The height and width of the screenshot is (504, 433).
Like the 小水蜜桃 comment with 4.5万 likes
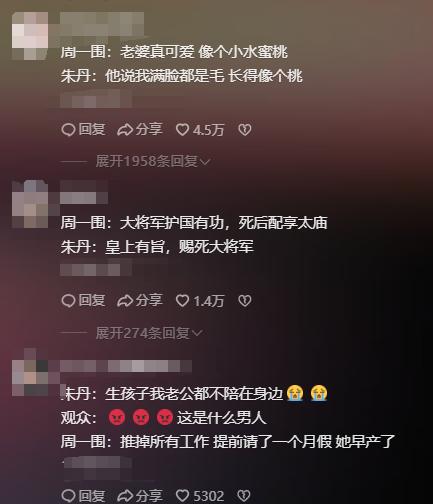[200, 130]
